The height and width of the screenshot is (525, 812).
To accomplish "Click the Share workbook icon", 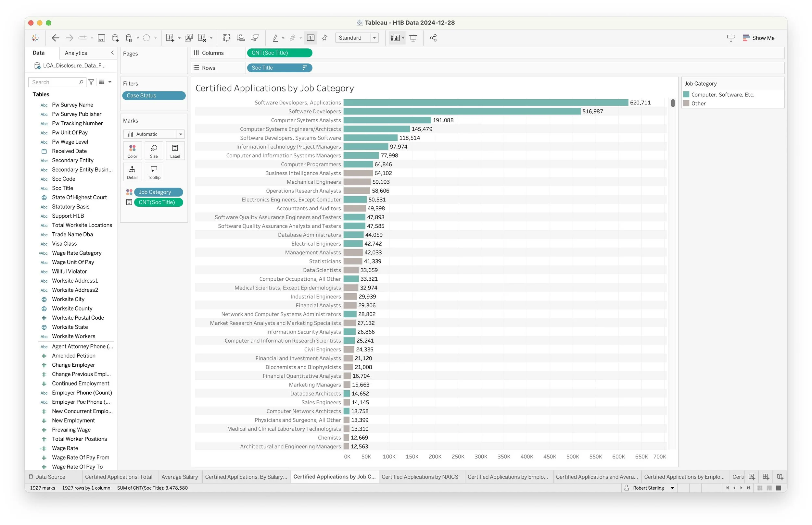I will 433,38.
